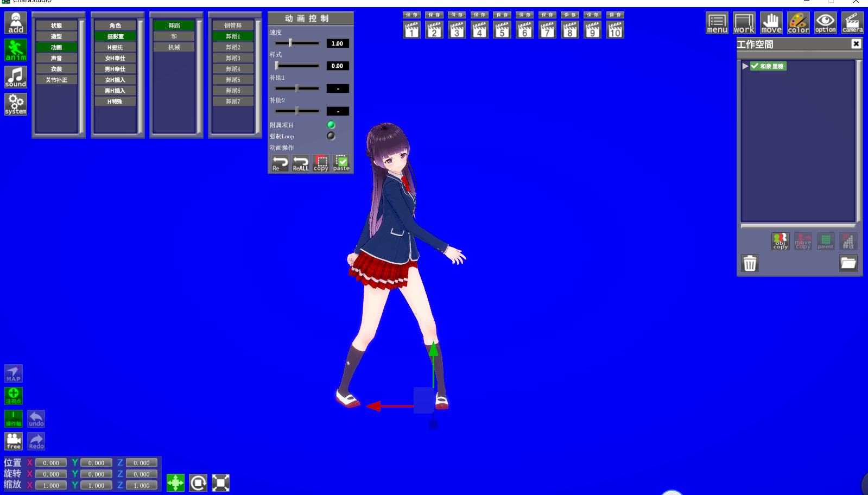The width and height of the screenshot is (868, 495).
Task: Open the menu list icon
Action: 717,23
